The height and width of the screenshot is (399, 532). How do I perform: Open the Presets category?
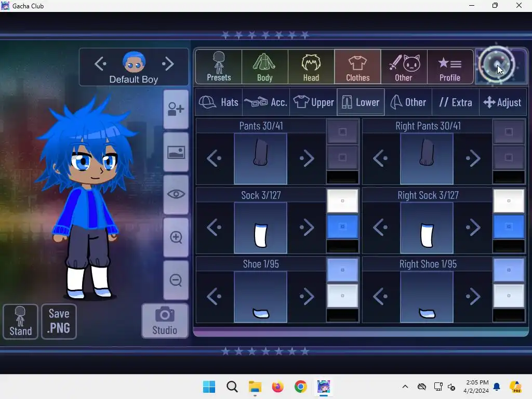tap(219, 67)
